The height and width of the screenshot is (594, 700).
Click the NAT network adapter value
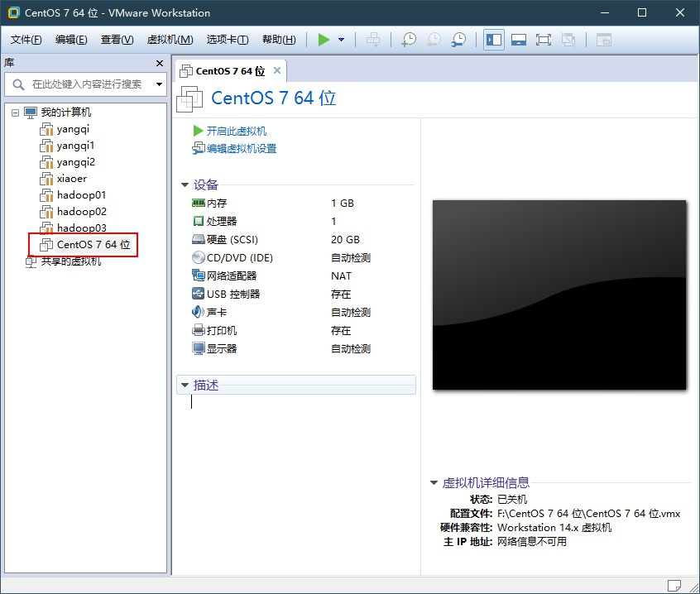[x=341, y=275]
